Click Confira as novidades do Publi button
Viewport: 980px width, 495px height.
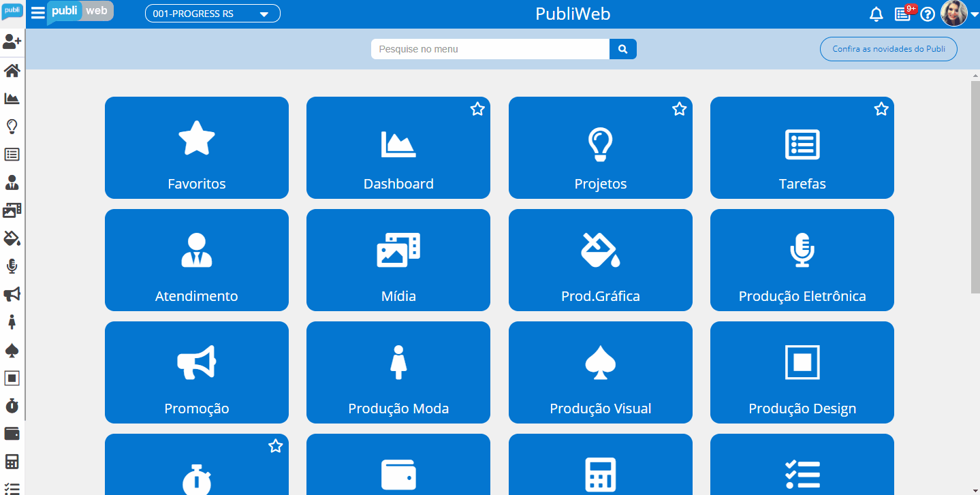(888, 49)
